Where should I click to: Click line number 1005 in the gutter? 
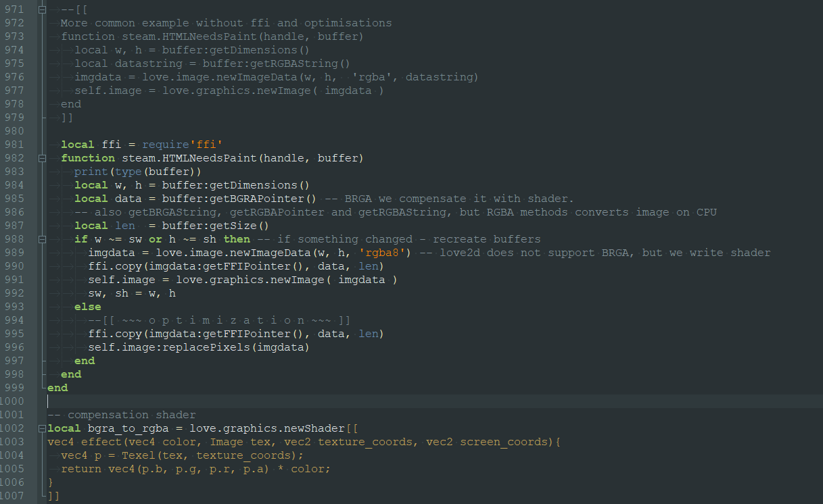point(13,469)
